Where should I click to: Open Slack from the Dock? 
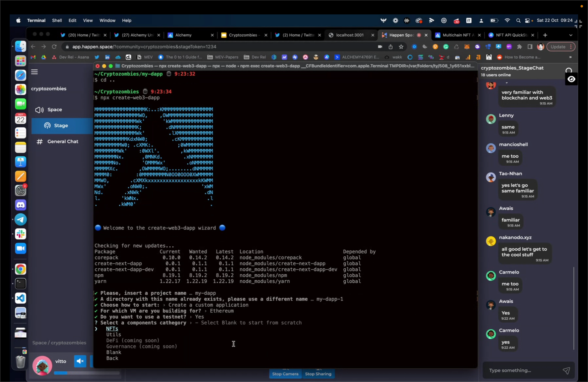pos(20,234)
